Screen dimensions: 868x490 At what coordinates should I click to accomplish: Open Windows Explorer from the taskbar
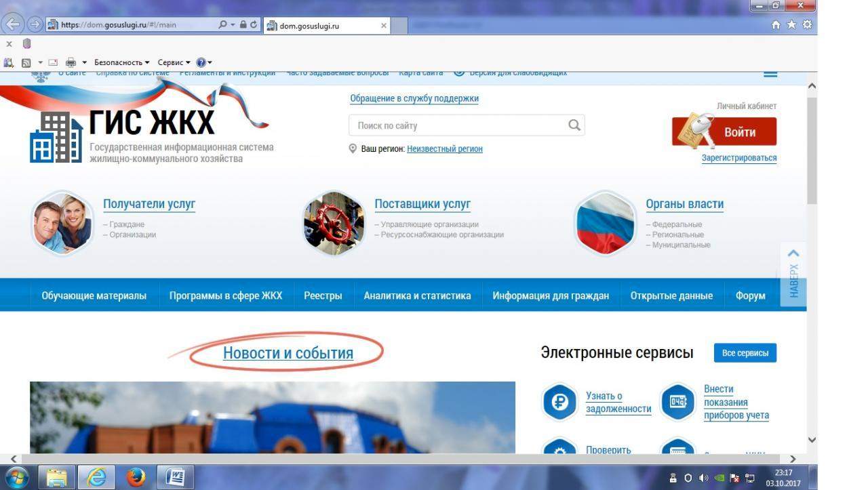click(57, 477)
